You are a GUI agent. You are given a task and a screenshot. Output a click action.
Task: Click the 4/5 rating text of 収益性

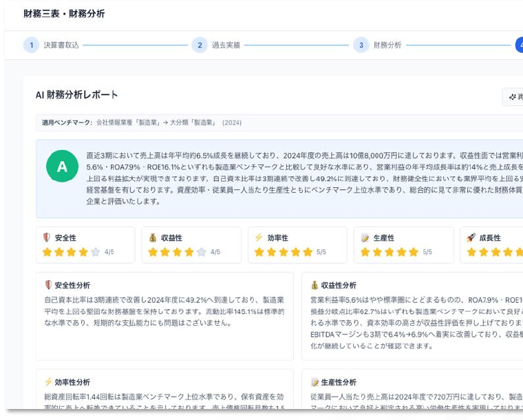click(215, 252)
